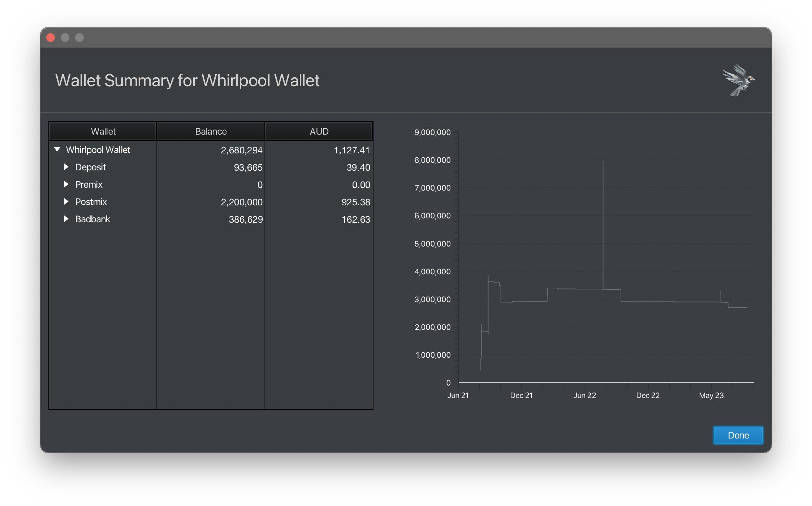
Task: Click the AUD column header
Action: coord(319,131)
